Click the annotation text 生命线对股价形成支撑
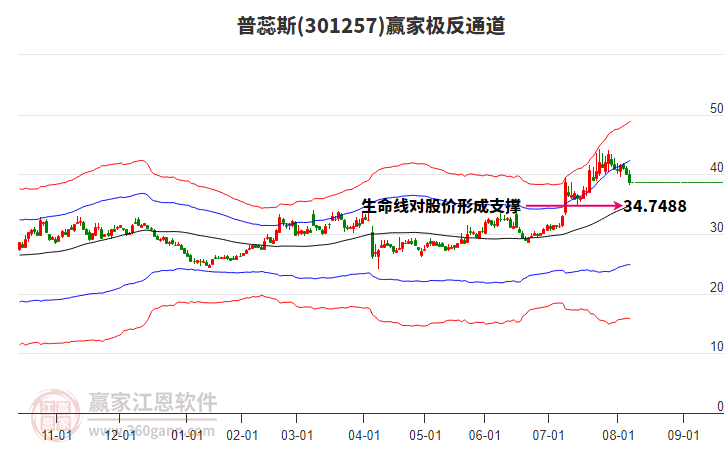726x450 pixels. [441, 206]
